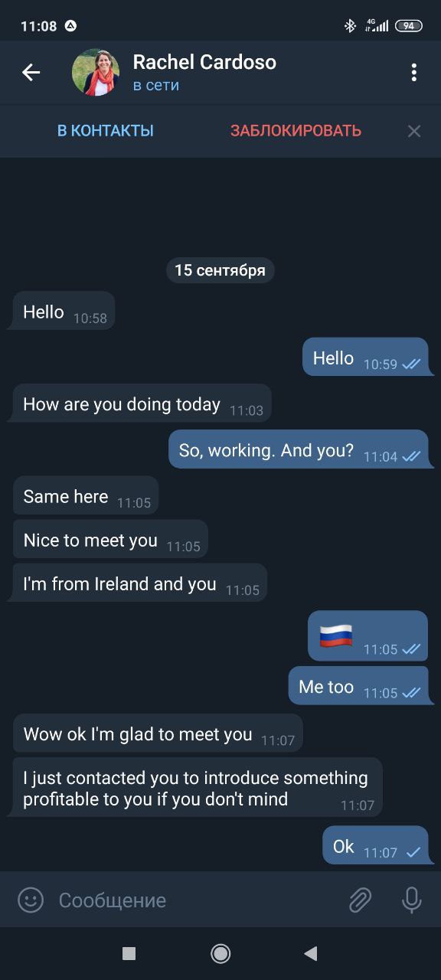
Task: Open Rachel Cardoso's profile photo
Action: [96, 73]
